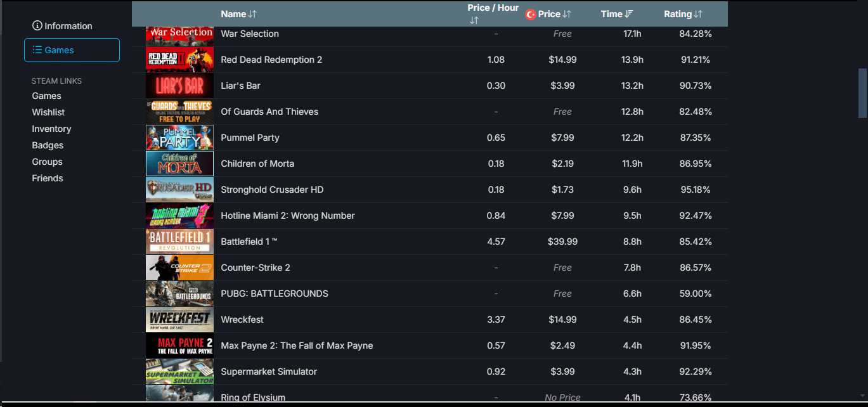Viewport: 868px width, 407px height.
Task: Open Steam Inventory link
Action: click(52, 129)
